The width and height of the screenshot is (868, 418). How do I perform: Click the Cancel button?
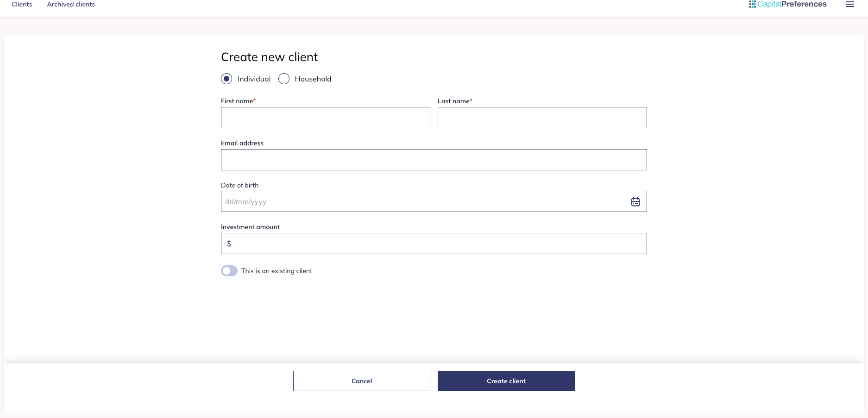click(x=362, y=381)
